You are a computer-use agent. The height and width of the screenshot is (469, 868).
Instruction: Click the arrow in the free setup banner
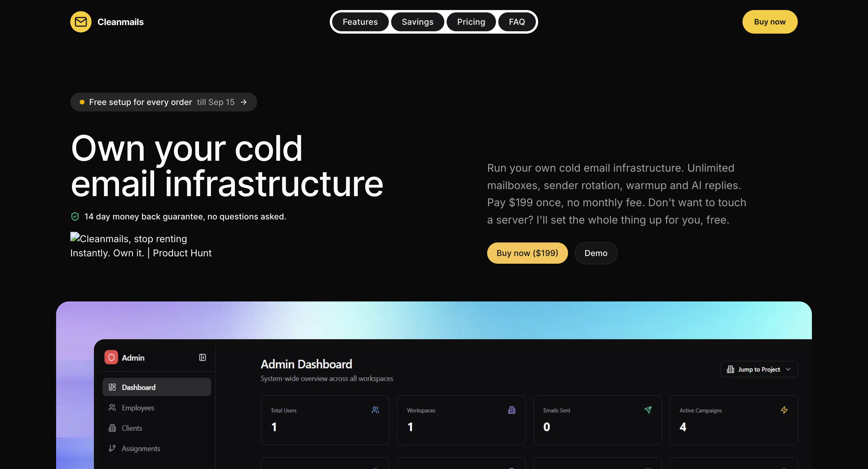point(244,102)
